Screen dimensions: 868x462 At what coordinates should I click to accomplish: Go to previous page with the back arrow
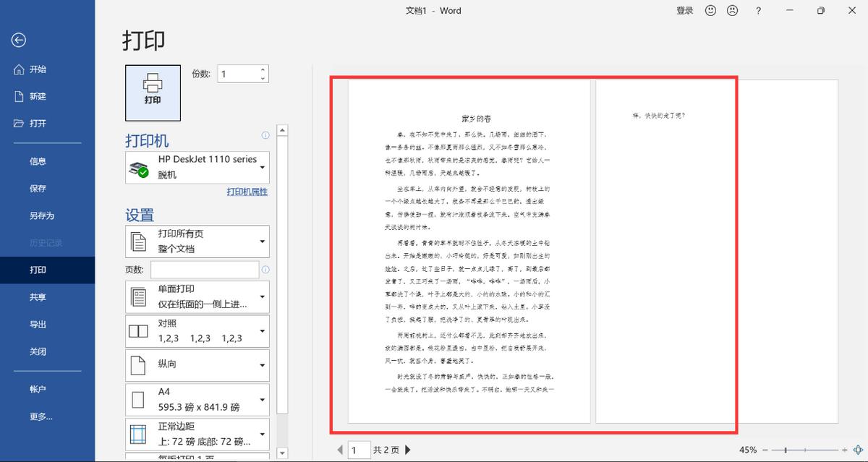click(340, 449)
